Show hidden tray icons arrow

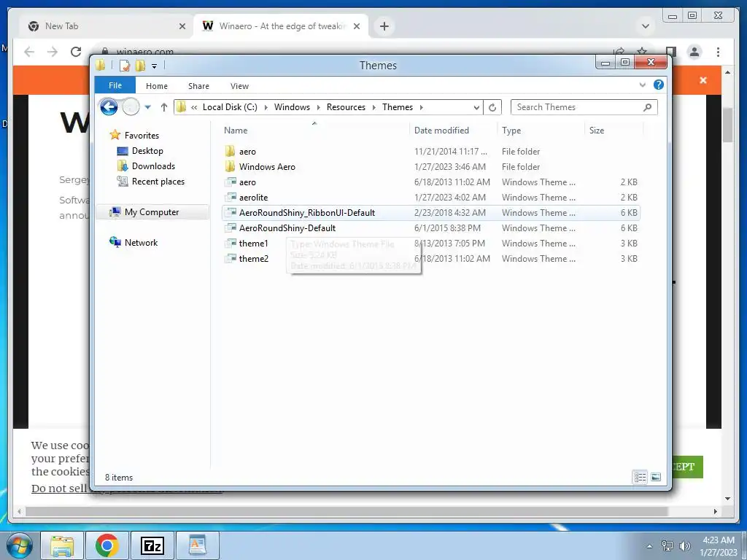tap(649, 545)
